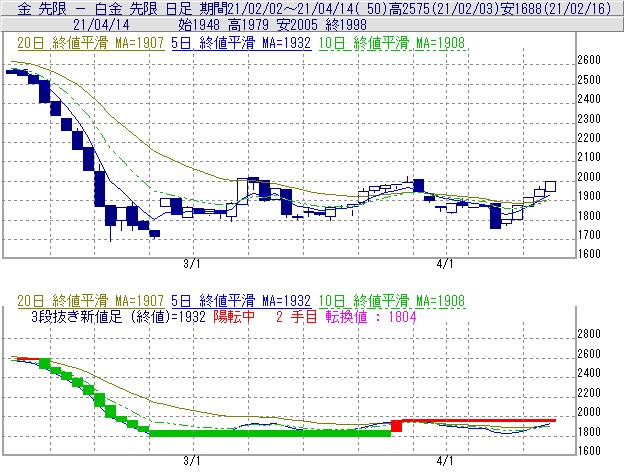Click the daily low 安2005
The image size is (624, 473).
(x=297, y=25)
